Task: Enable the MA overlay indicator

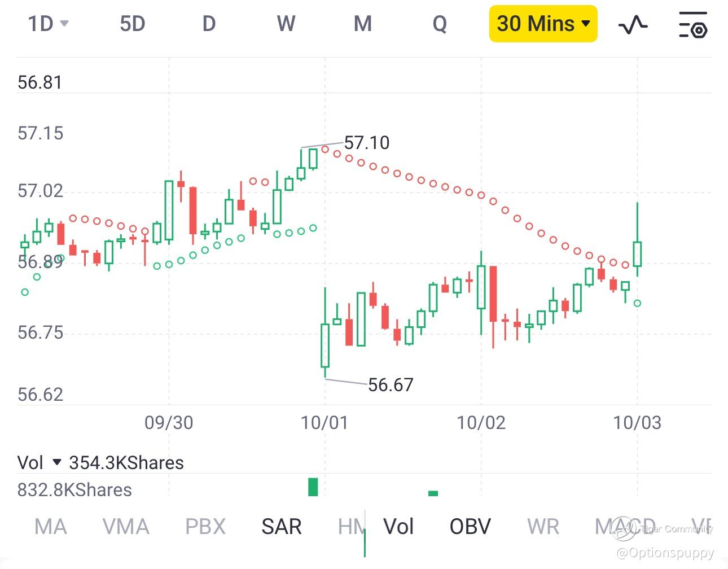Action: click(51, 527)
